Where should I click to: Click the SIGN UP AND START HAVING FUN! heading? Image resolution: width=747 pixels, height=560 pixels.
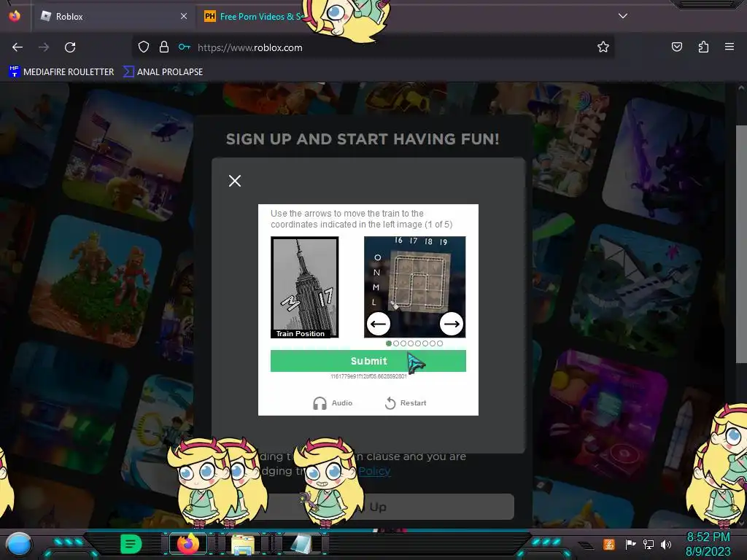(363, 139)
